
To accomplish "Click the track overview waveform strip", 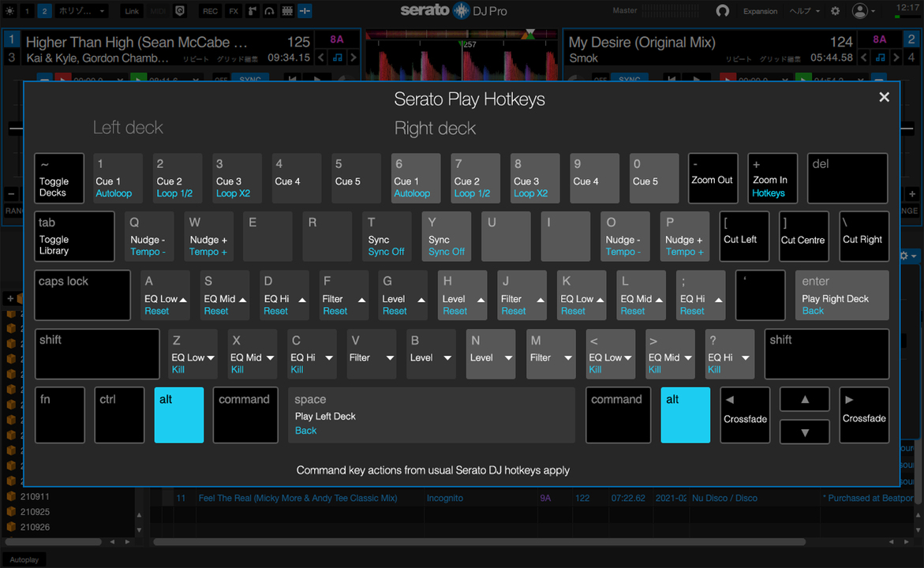I will (x=462, y=35).
